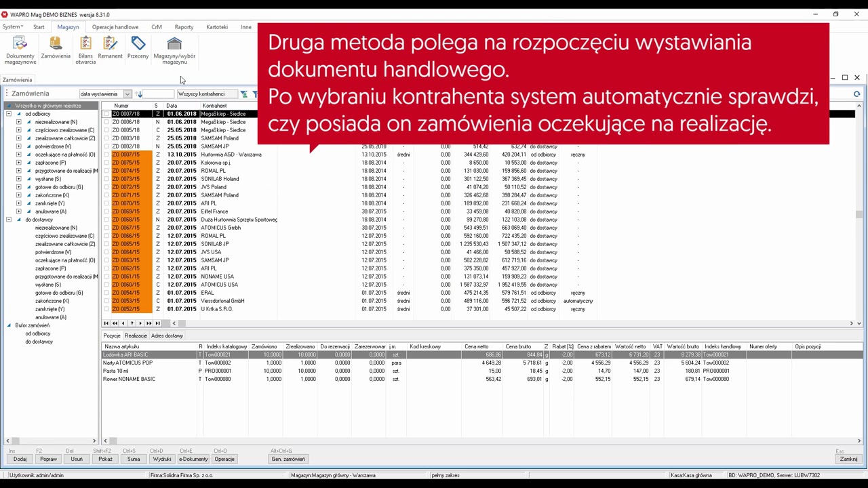Click the search field beside sort arrows

159,94
